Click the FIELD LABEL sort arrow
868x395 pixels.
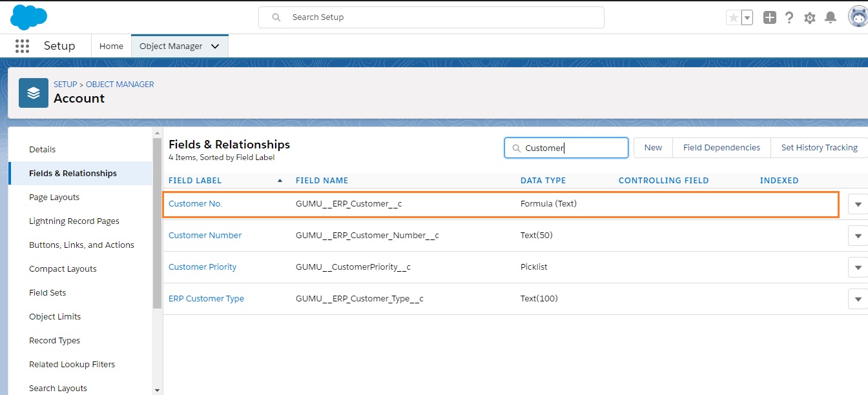(280, 181)
